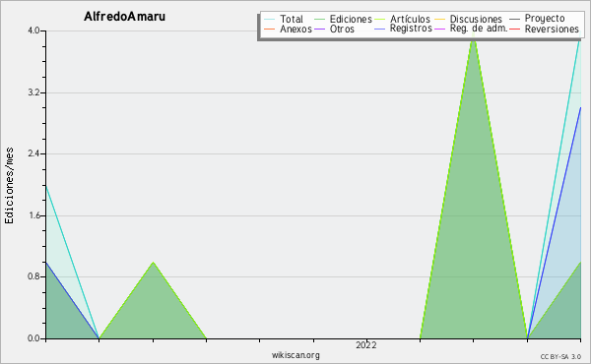The width and height of the screenshot is (591, 364).
Task: Click the 0.0 y-axis value
Action: (33, 338)
